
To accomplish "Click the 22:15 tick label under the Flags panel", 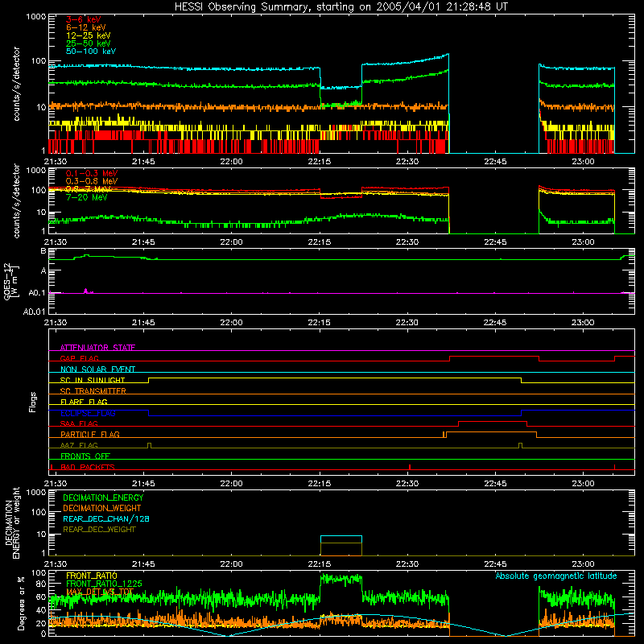I will (319, 484).
